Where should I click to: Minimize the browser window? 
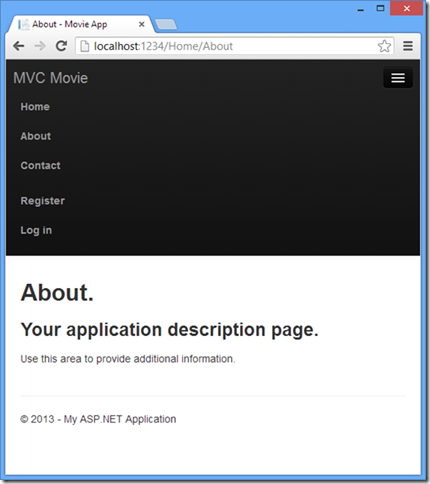click(361, 9)
